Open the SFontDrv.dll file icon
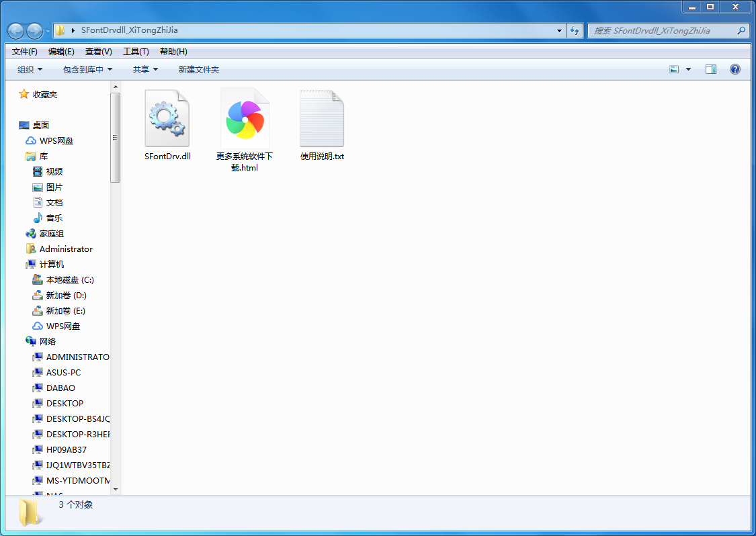The image size is (756, 536). [167, 118]
